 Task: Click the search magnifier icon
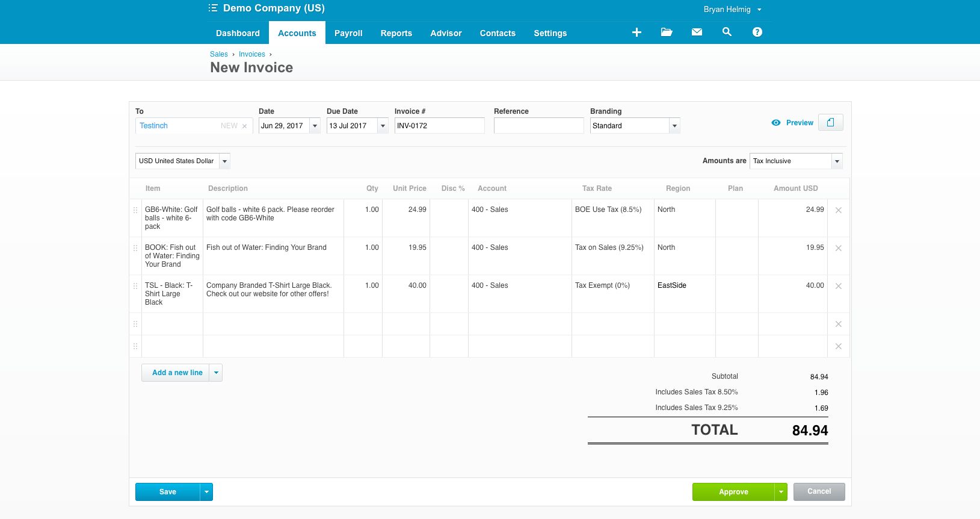point(727,33)
